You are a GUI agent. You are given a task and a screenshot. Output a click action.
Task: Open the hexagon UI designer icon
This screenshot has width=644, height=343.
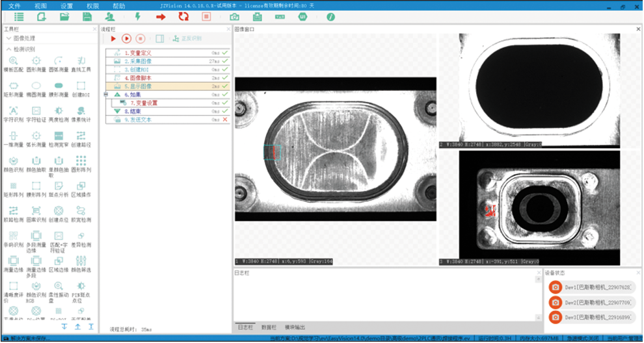(302, 17)
